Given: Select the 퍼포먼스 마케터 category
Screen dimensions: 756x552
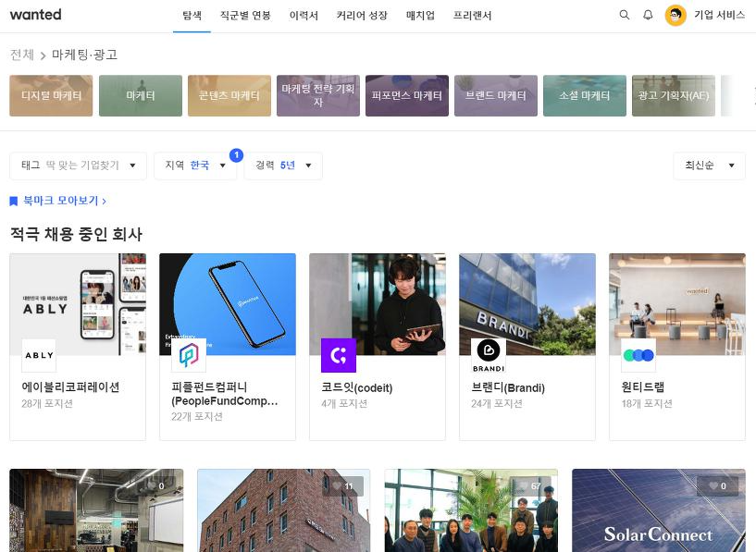Looking at the screenshot, I should 407,95.
